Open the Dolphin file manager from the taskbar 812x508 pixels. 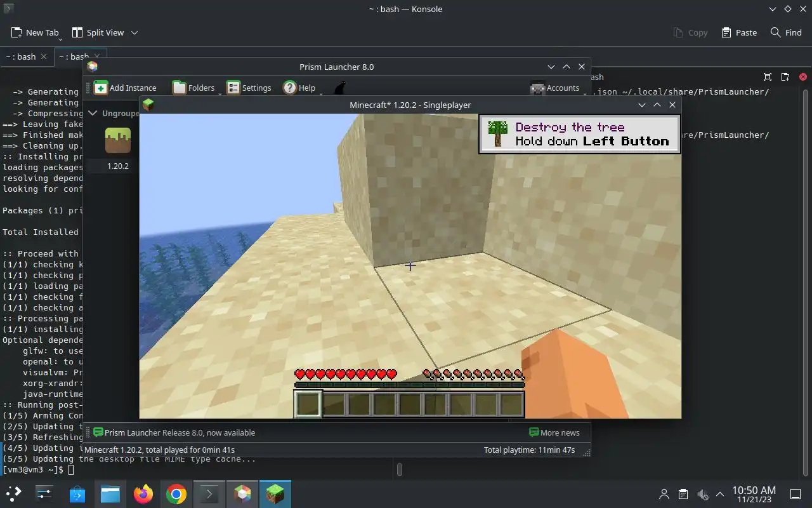110,493
